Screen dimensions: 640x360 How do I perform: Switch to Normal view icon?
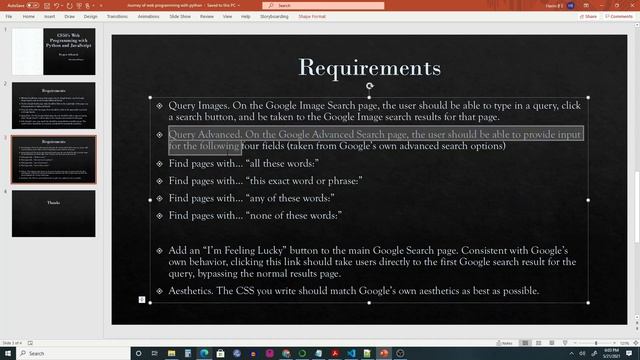pyautogui.click(x=525, y=343)
